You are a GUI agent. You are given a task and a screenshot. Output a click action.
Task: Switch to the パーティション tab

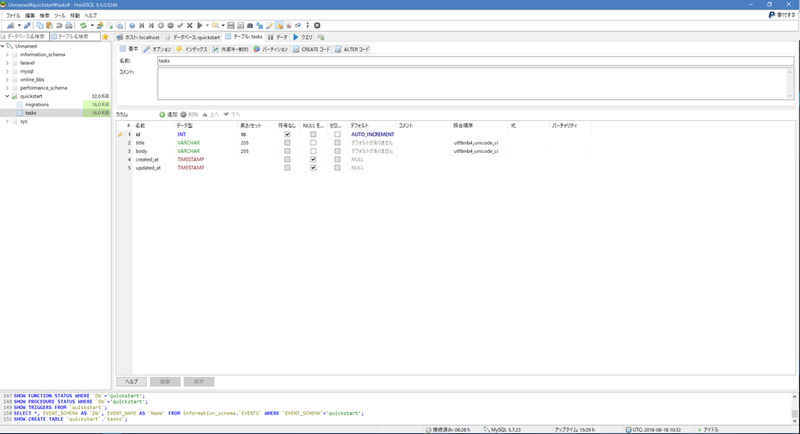(271, 49)
